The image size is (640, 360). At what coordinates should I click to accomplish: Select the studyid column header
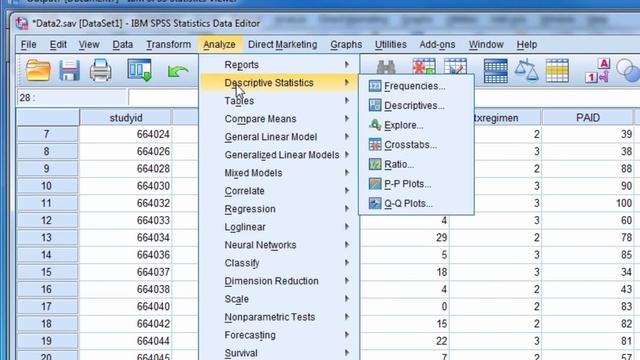[x=126, y=118]
